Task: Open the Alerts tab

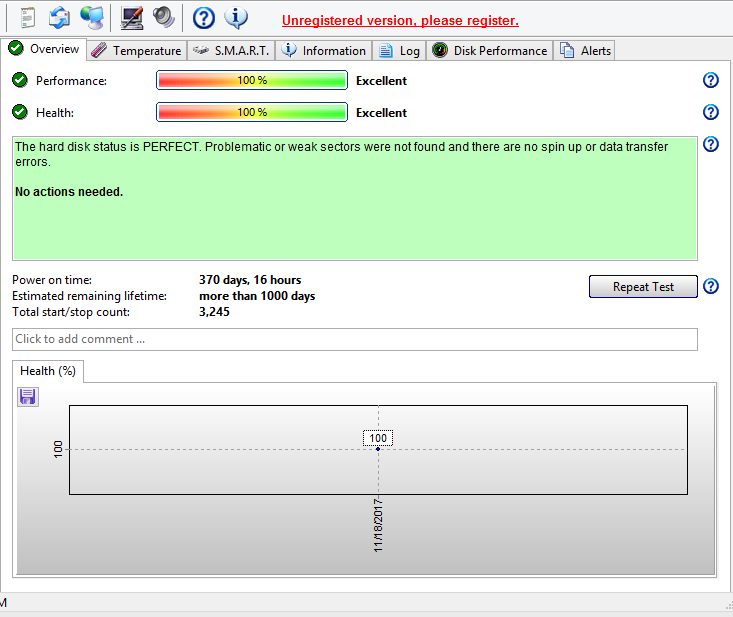Action: pyautogui.click(x=584, y=50)
